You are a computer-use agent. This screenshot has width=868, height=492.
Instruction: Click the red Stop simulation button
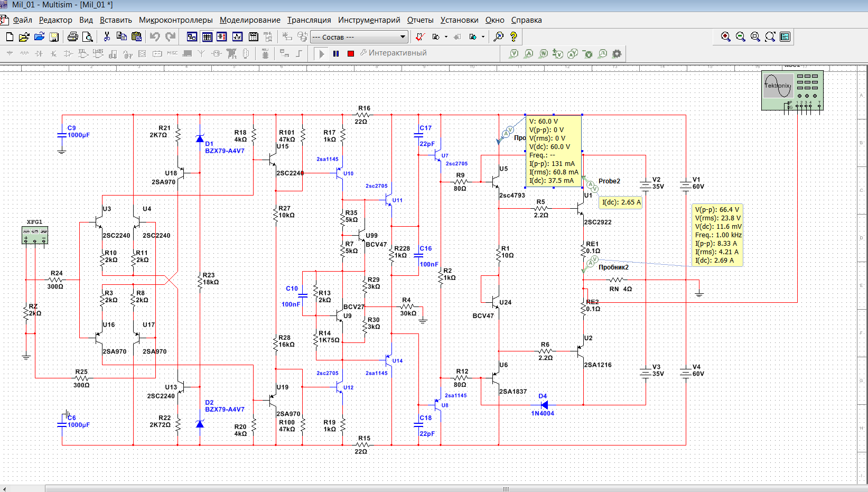(x=350, y=53)
